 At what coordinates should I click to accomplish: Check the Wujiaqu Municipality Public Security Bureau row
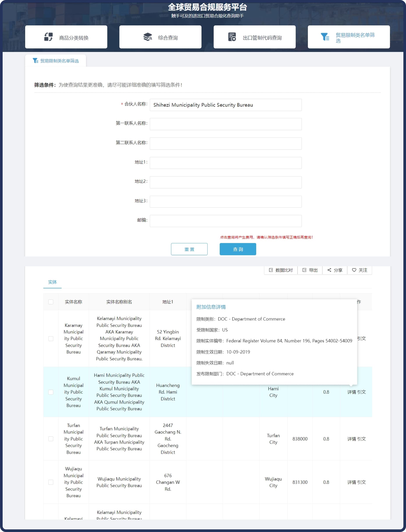(51, 482)
